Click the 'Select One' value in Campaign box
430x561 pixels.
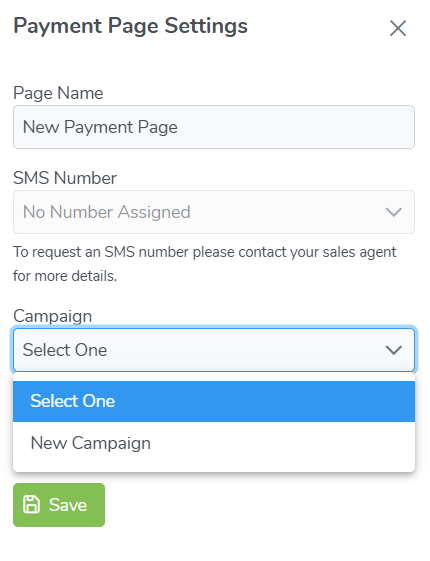pos(65,350)
